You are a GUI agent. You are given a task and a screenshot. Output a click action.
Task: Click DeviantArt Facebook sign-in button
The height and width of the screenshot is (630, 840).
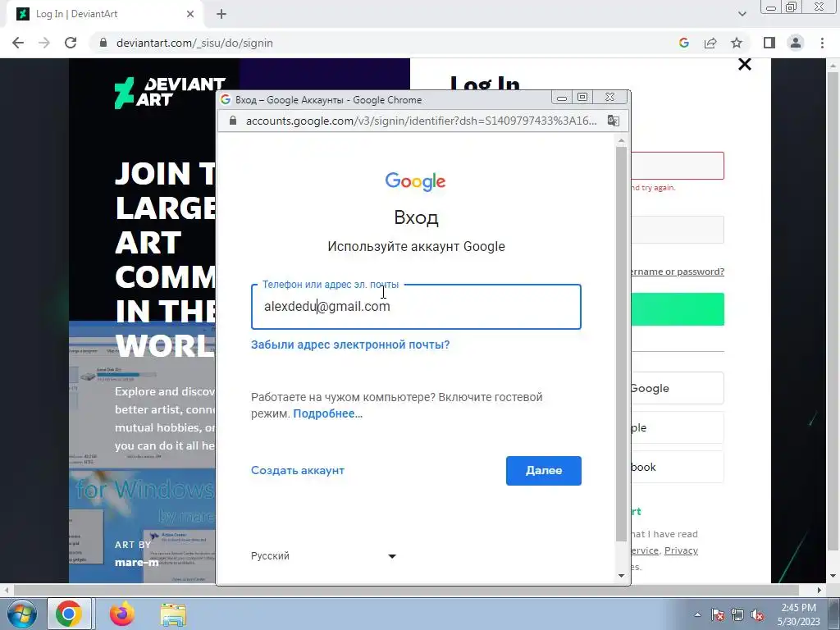[x=678, y=467]
